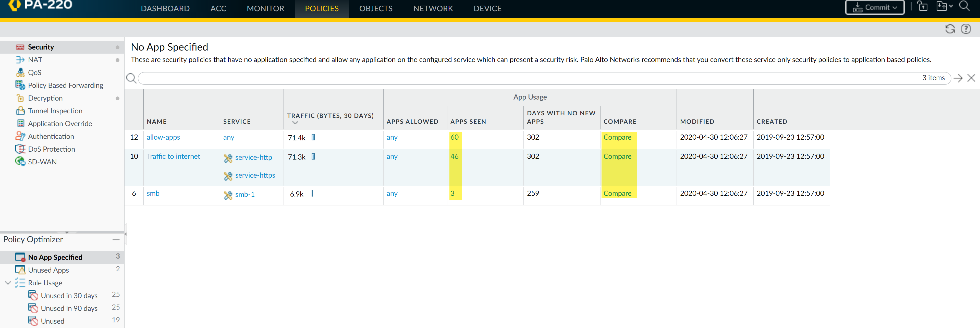Click the Unused in 30 days icon

coord(33,296)
